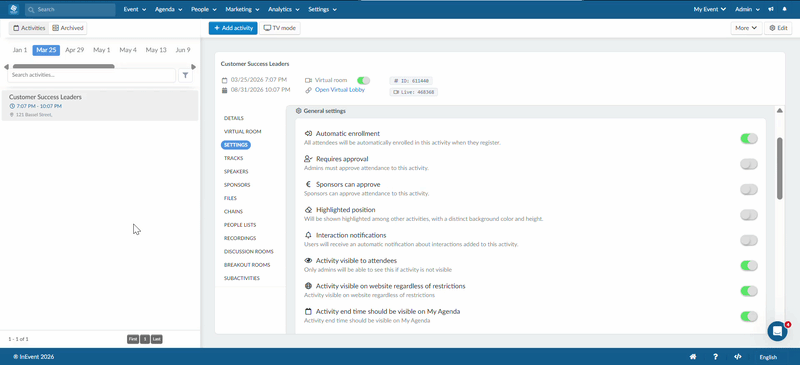Click the scroll-up arrow of settings panel

(x=779, y=111)
